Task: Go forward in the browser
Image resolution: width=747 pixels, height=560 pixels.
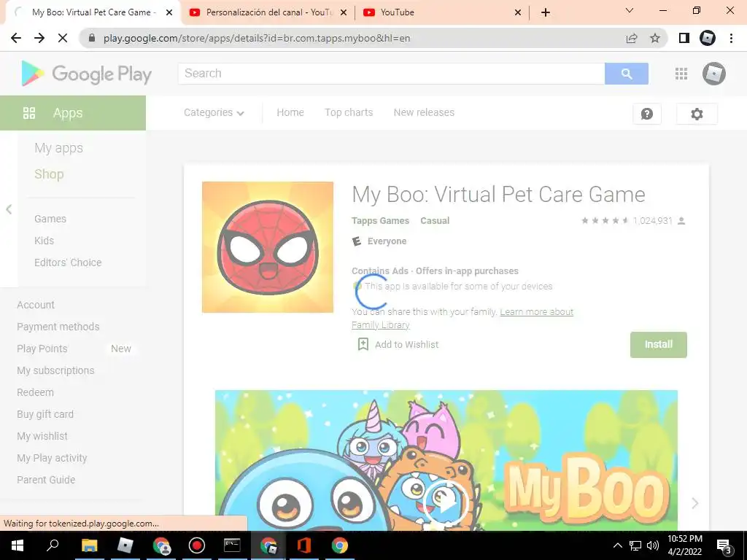Action: [x=39, y=38]
